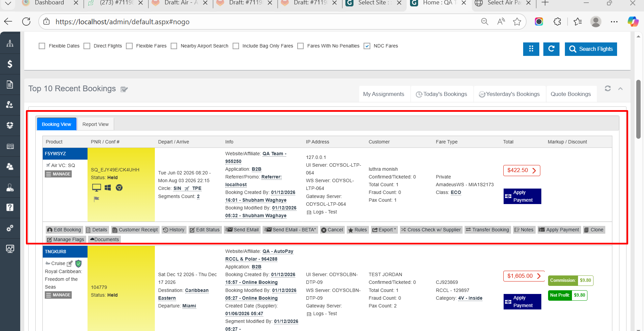Viewport: 644px width, 331px height.
Task: Switch to Booking View tab
Action: pyautogui.click(x=57, y=124)
